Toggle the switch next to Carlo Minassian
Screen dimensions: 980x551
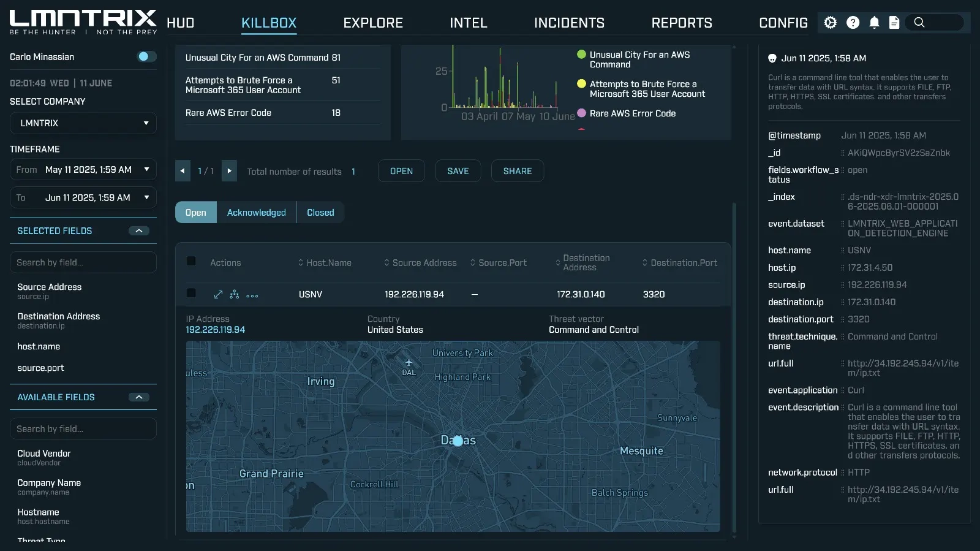click(146, 56)
